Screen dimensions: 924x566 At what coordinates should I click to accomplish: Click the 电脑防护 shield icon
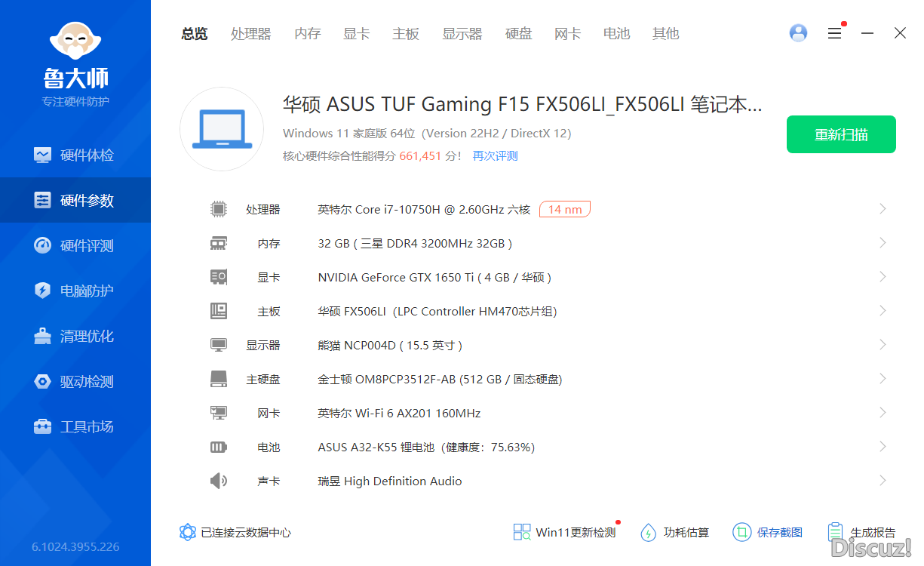tap(42, 291)
